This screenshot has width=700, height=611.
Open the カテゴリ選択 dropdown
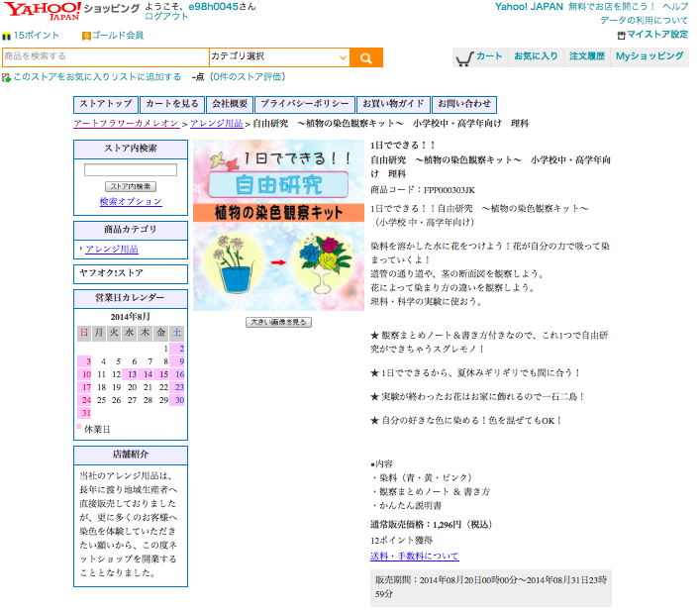[279, 57]
